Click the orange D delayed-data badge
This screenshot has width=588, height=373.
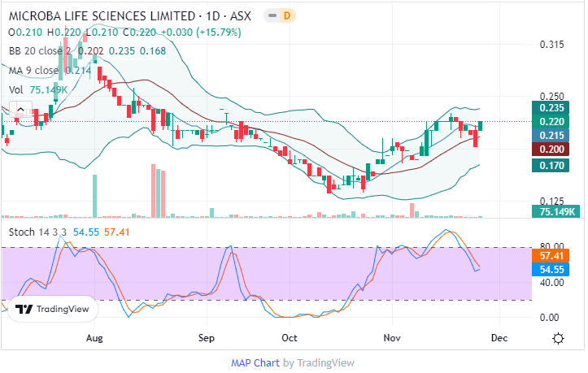288,15
